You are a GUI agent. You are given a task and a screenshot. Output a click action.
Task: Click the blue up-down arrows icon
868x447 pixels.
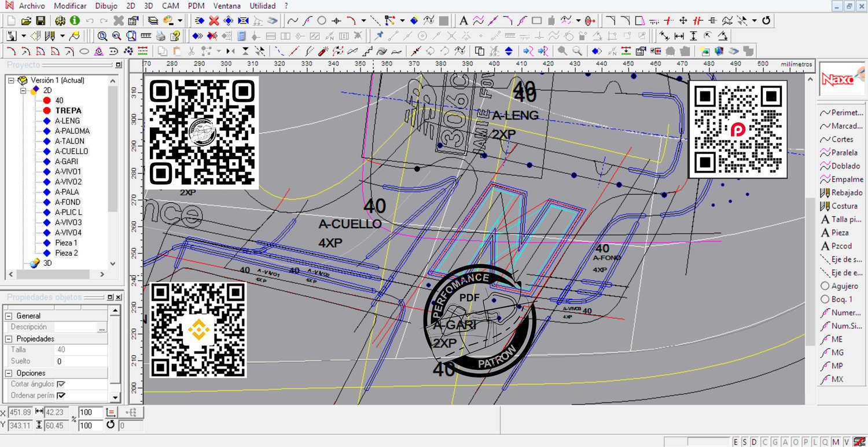[509, 51]
